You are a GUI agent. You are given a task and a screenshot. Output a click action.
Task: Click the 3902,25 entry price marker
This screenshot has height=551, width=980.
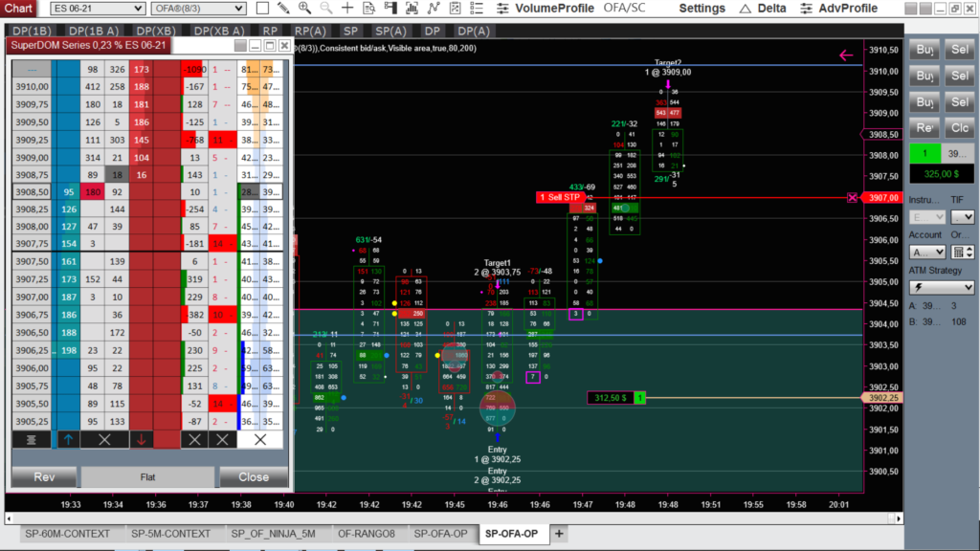click(x=881, y=397)
